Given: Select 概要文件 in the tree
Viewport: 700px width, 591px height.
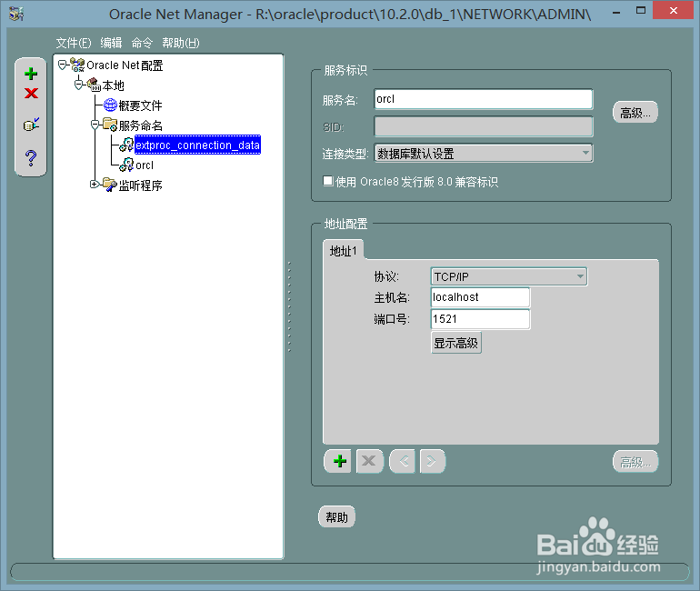Looking at the screenshot, I should [140, 105].
